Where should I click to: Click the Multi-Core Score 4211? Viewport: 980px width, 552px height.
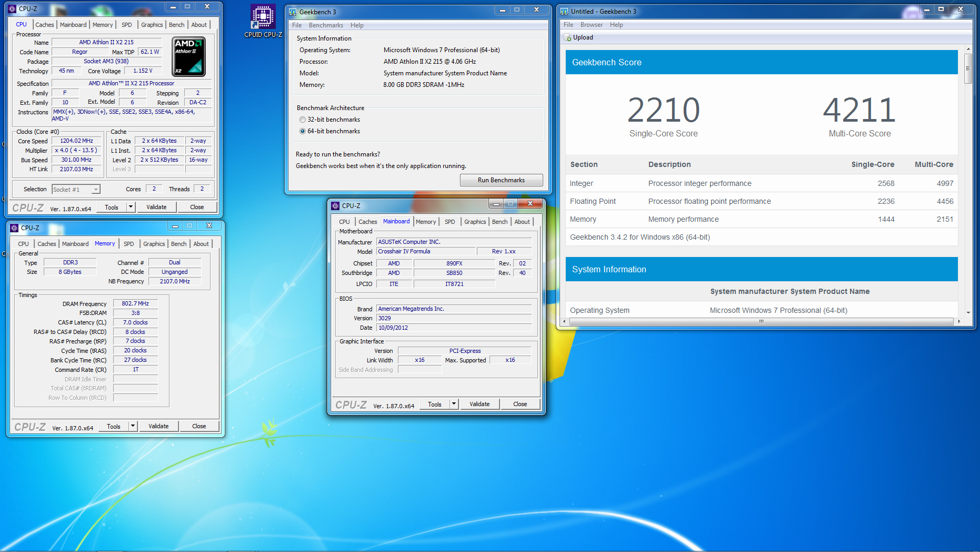coord(859,110)
